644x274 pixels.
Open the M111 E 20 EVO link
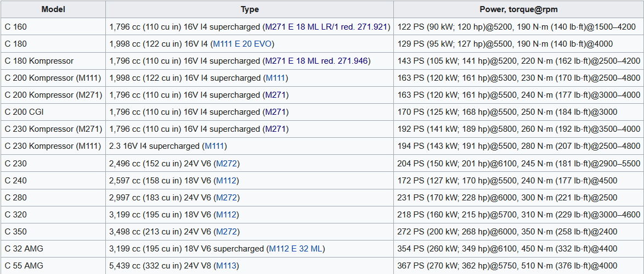click(242, 43)
